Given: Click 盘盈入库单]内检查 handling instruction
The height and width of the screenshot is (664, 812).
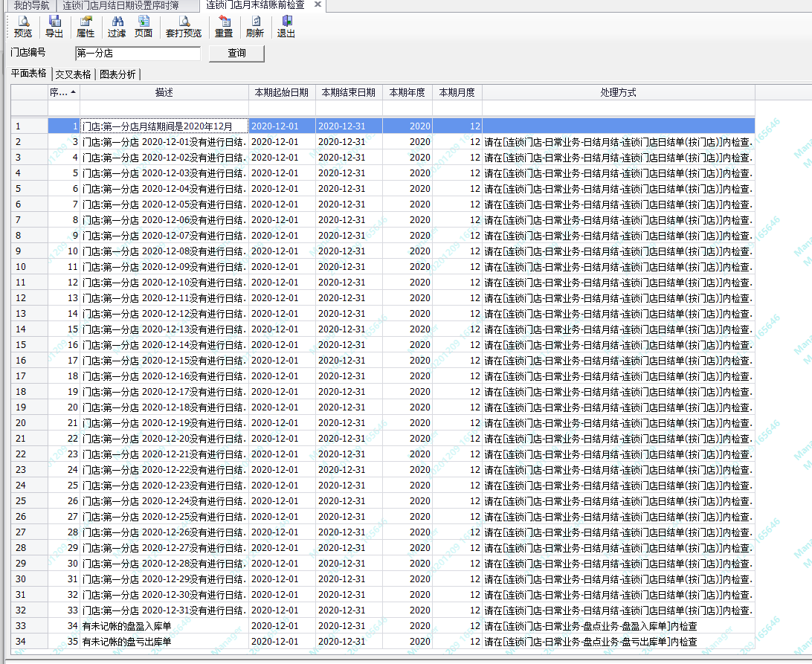Looking at the screenshot, I should [619, 626].
